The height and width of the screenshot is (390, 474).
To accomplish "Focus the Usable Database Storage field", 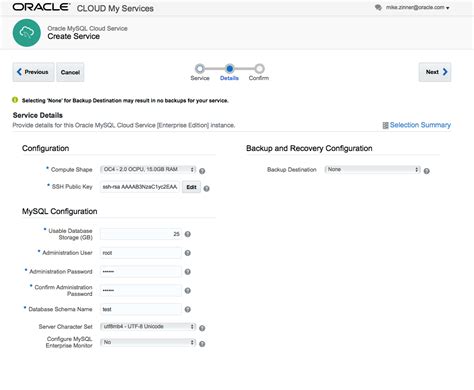I will click(x=141, y=234).
